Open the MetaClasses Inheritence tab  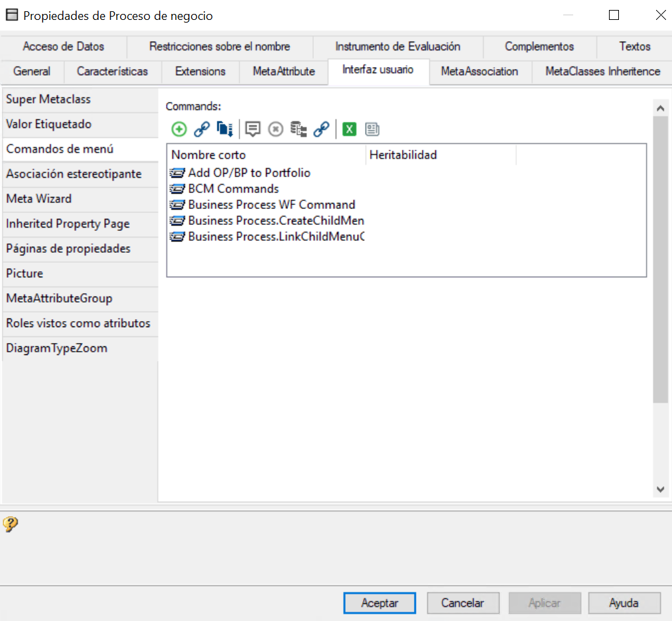[602, 71]
